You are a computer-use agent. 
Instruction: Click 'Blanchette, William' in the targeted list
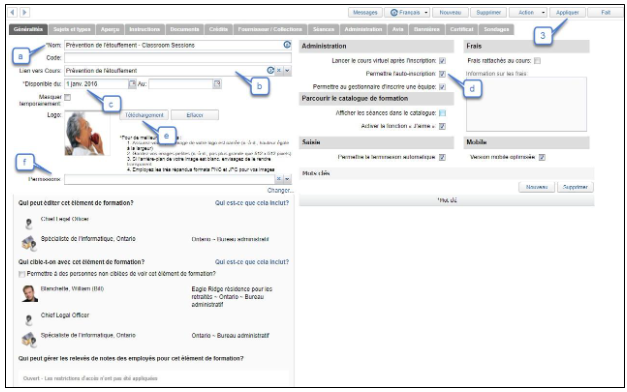click(x=72, y=289)
